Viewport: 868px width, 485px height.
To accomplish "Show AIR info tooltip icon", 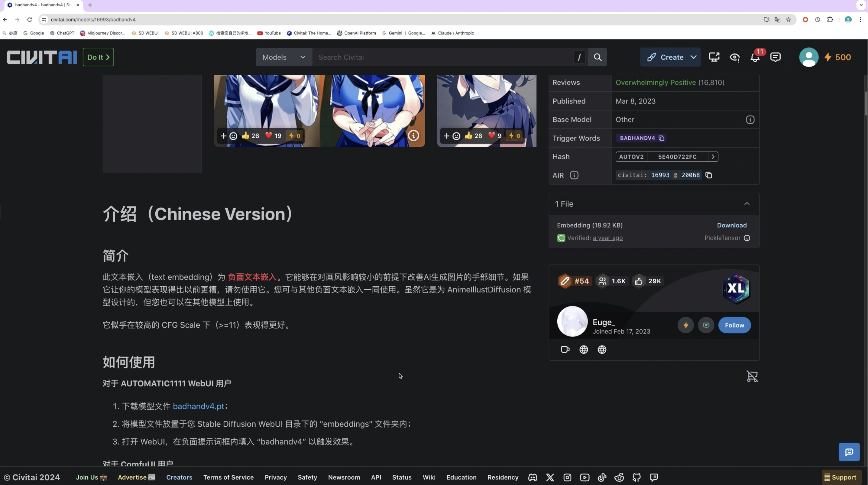I will pos(574,175).
